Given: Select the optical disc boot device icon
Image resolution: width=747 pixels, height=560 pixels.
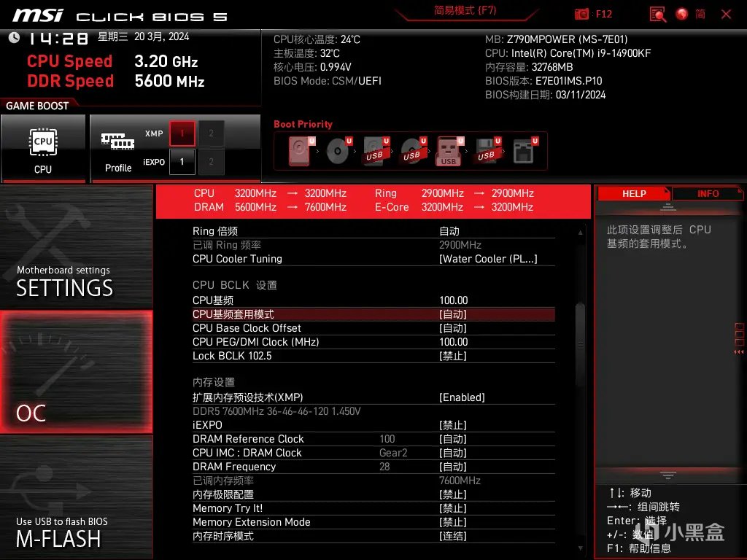Looking at the screenshot, I should click(338, 150).
